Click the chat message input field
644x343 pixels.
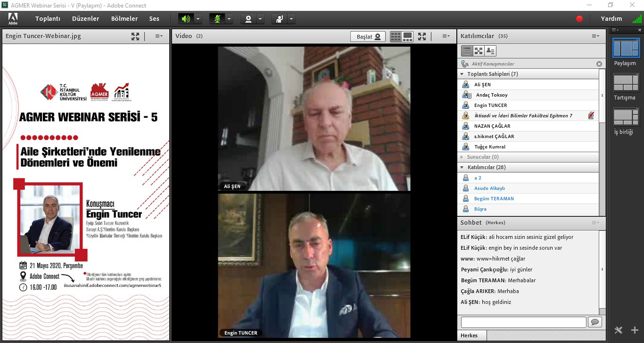point(523,322)
